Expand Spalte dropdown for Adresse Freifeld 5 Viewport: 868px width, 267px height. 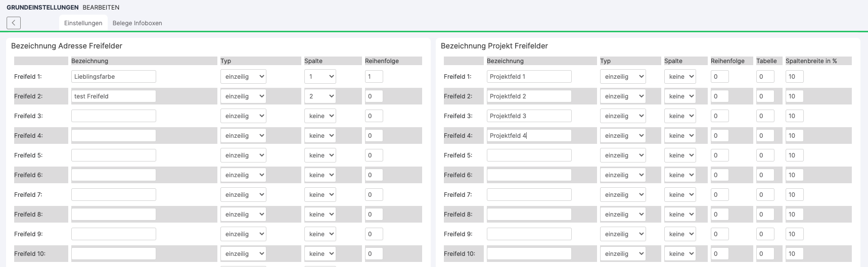(320, 155)
